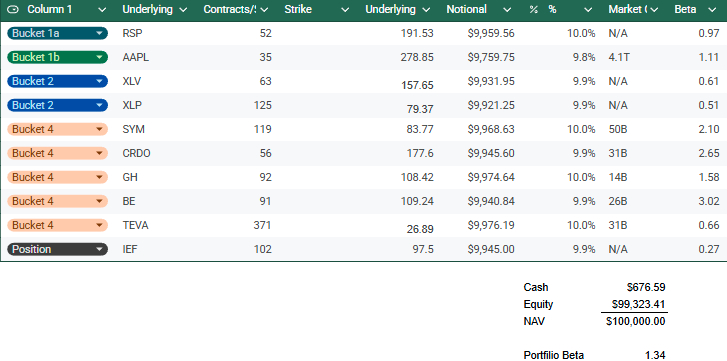727x361 pixels.
Task: Select the IEF ticker cell
Action: point(130,249)
